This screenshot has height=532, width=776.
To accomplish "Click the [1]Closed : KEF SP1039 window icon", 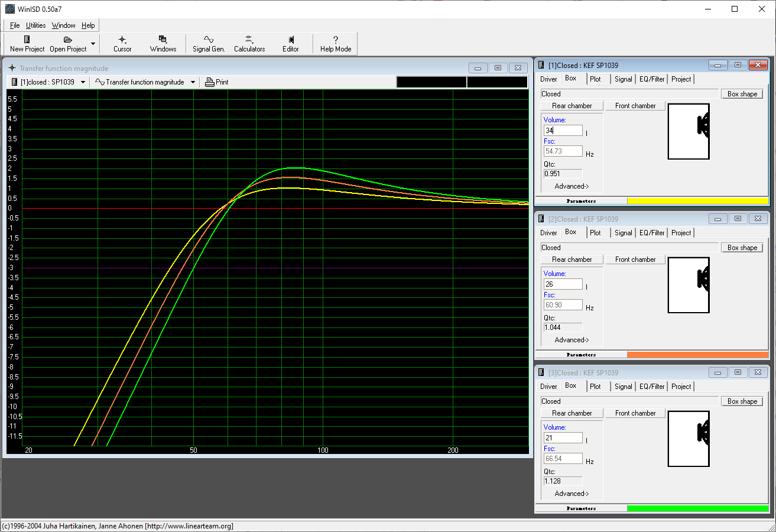I will [x=542, y=65].
